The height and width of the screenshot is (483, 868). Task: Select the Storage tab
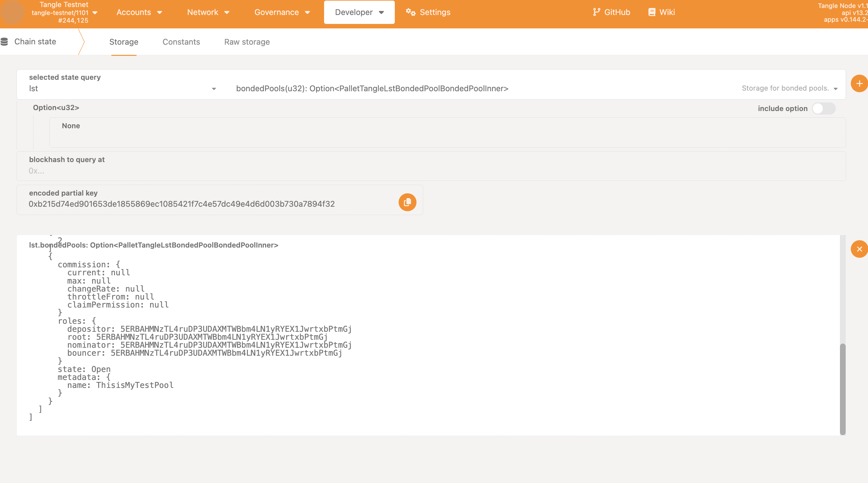124,42
